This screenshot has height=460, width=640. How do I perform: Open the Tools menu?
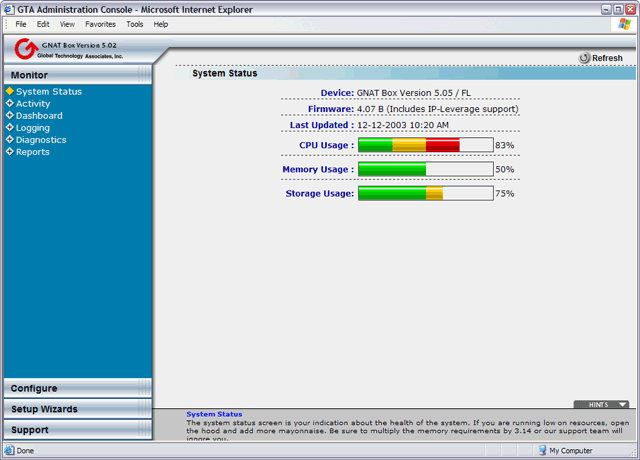tap(135, 24)
